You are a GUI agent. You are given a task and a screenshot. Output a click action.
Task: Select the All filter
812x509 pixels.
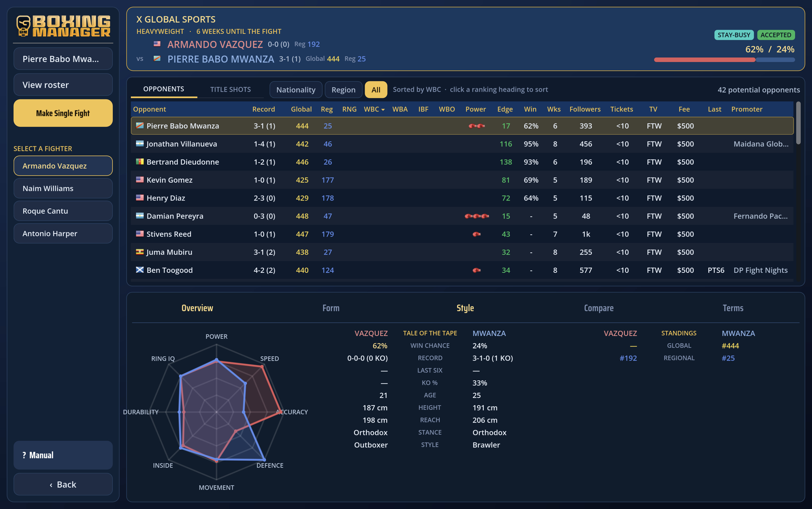(x=376, y=89)
